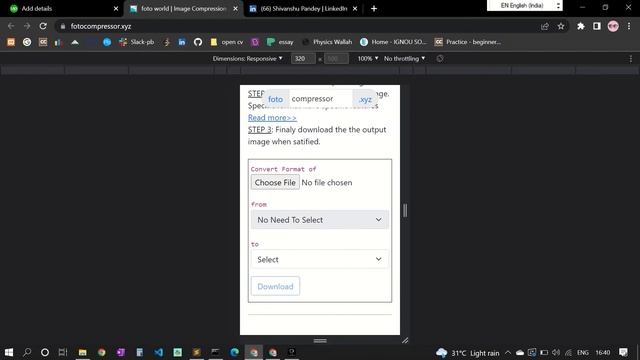Click viewport width field showing 320

pos(302,59)
